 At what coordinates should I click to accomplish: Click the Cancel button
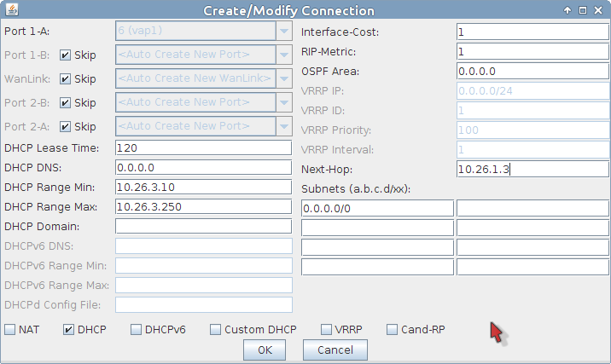click(335, 350)
